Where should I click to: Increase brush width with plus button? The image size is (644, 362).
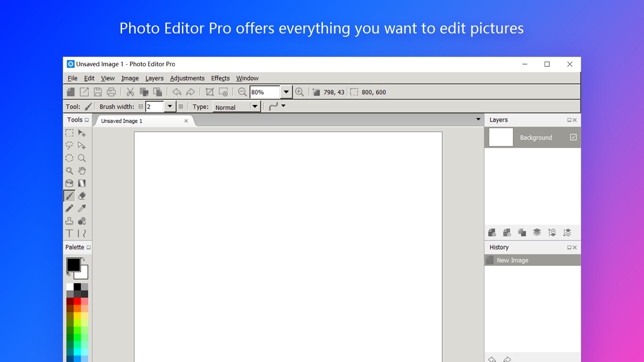click(x=181, y=107)
